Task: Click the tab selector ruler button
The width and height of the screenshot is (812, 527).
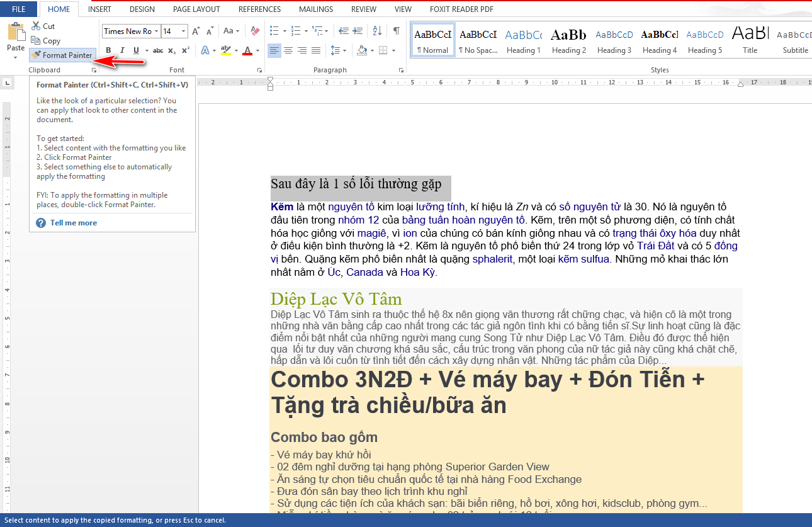Action: coord(7,82)
